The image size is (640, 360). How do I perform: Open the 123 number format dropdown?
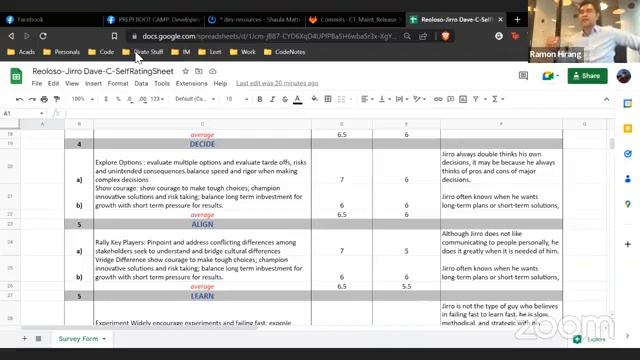(x=157, y=99)
